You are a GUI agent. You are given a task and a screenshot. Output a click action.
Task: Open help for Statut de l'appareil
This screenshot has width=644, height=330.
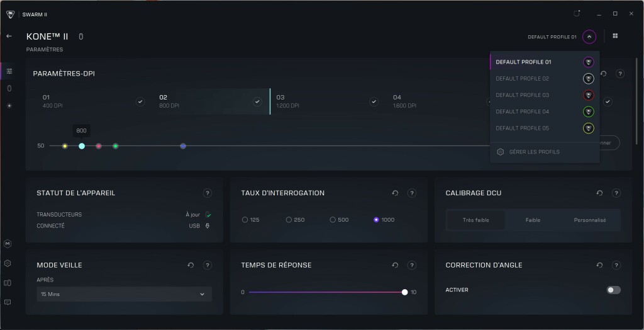click(208, 193)
